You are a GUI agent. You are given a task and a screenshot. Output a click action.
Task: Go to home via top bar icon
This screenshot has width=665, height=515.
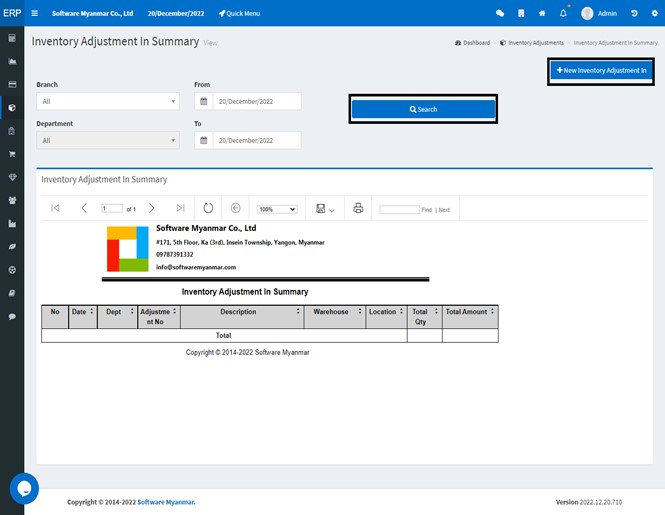click(542, 13)
